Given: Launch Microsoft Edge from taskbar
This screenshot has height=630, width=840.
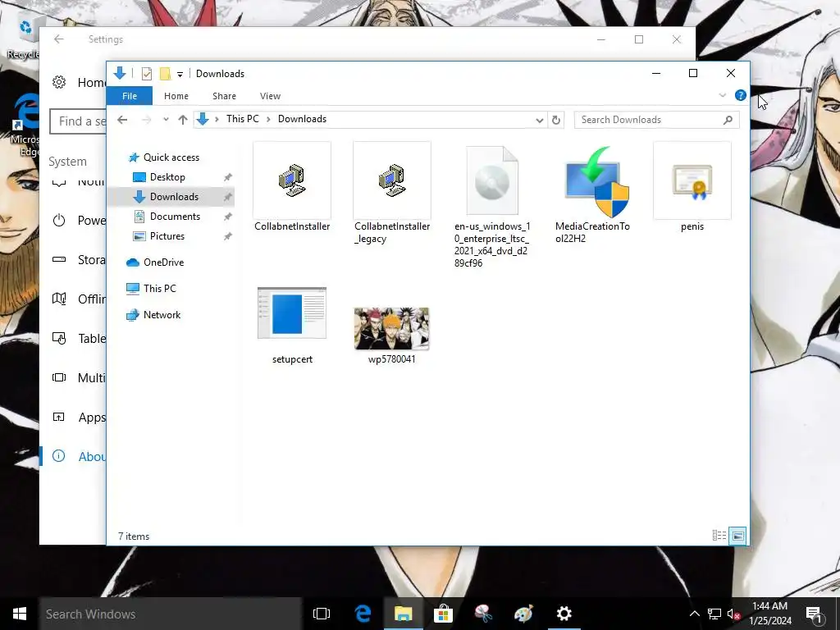Looking at the screenshot, I should [x=363, y=614].
